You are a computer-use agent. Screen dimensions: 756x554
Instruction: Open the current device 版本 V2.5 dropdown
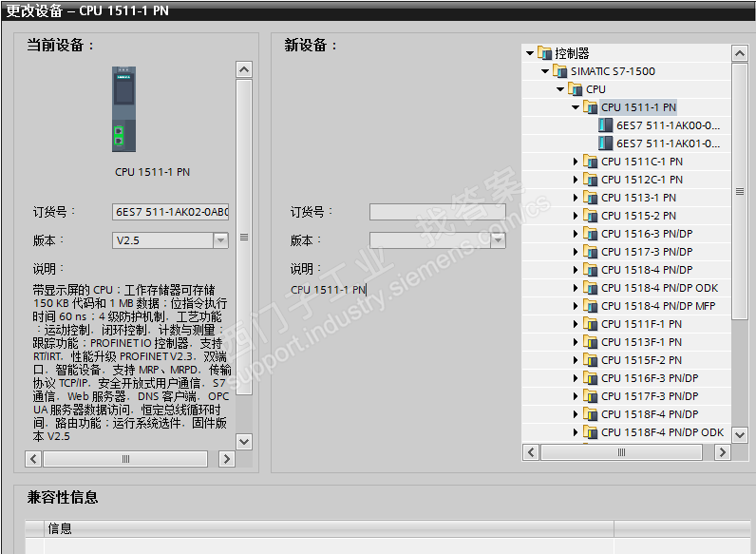point(220,240)
